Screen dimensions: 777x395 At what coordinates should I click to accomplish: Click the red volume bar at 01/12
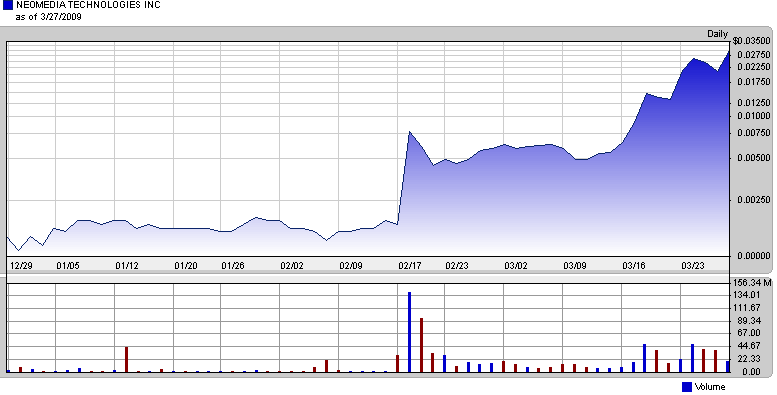pos(126,359)
